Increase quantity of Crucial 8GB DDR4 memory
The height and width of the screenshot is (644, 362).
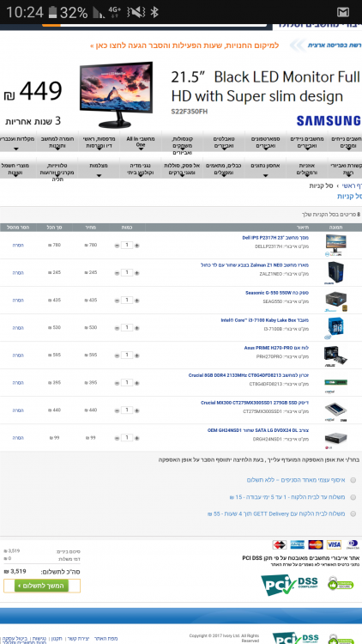point(137,383)
